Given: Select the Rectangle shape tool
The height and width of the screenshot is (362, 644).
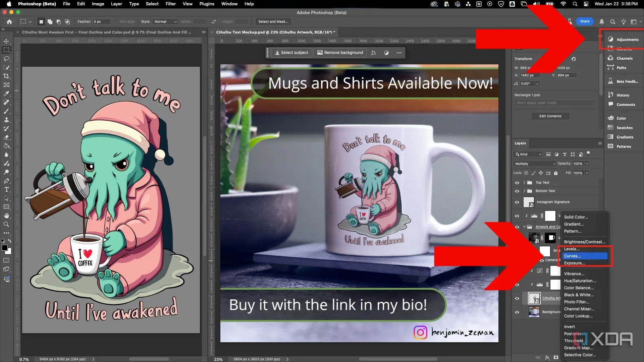Looking at the screenshot, I should click(x=6, y=207).
